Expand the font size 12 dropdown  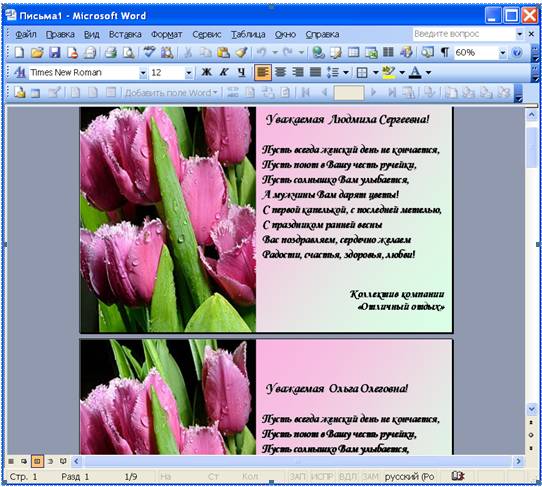189,73
